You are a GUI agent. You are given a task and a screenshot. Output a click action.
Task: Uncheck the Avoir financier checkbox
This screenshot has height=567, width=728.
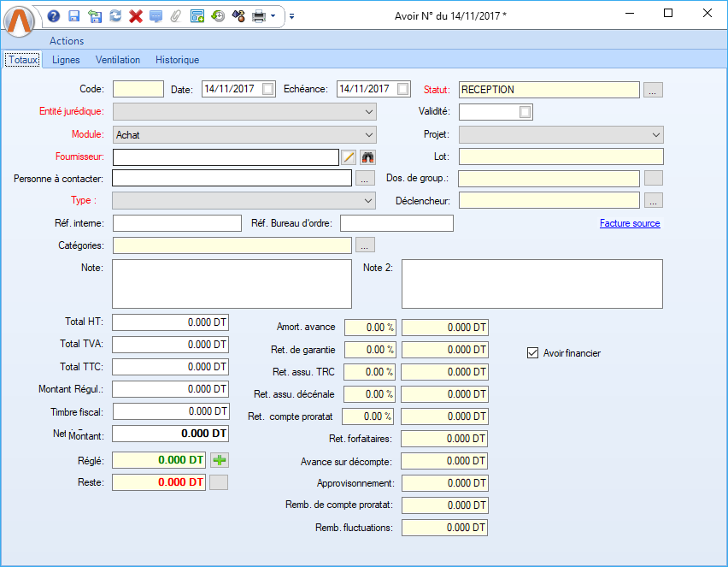coord(533,352)
